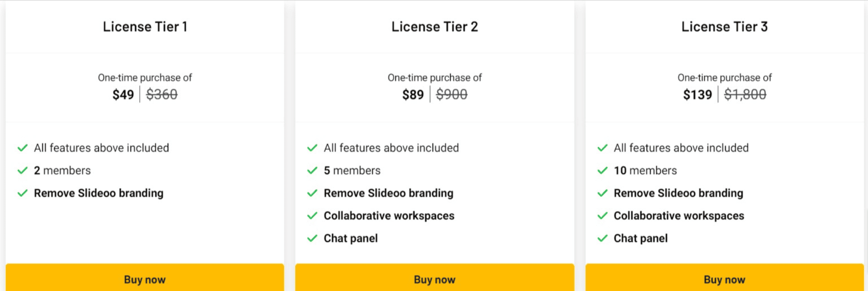Click Tier 2 Chat panel checkmark
The width and height of the screenshot is (868, 291).
point(312,238)
